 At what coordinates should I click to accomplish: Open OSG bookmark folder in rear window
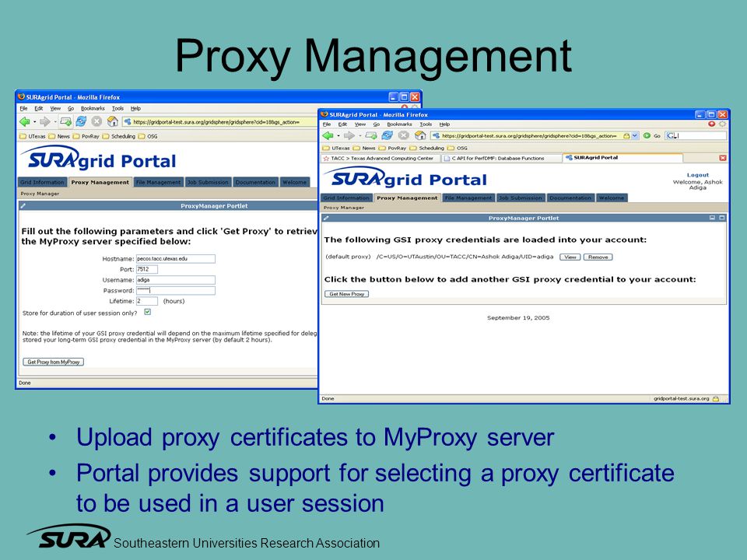pos(148,136)
